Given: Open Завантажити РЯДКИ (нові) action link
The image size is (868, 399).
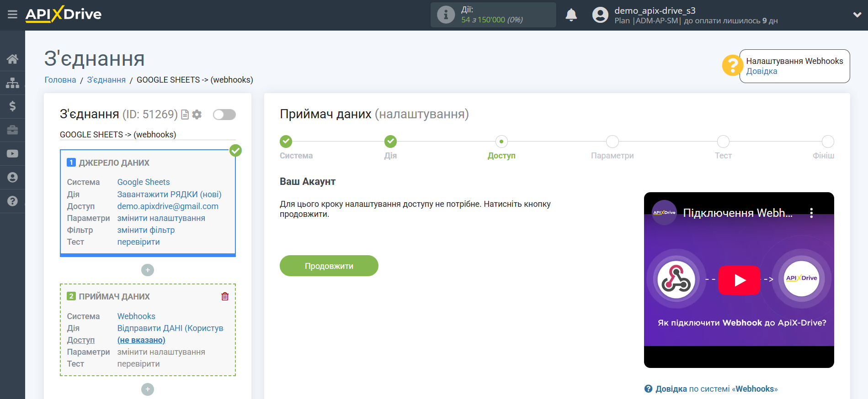Looking at the screenshot, I should point(169,194).
